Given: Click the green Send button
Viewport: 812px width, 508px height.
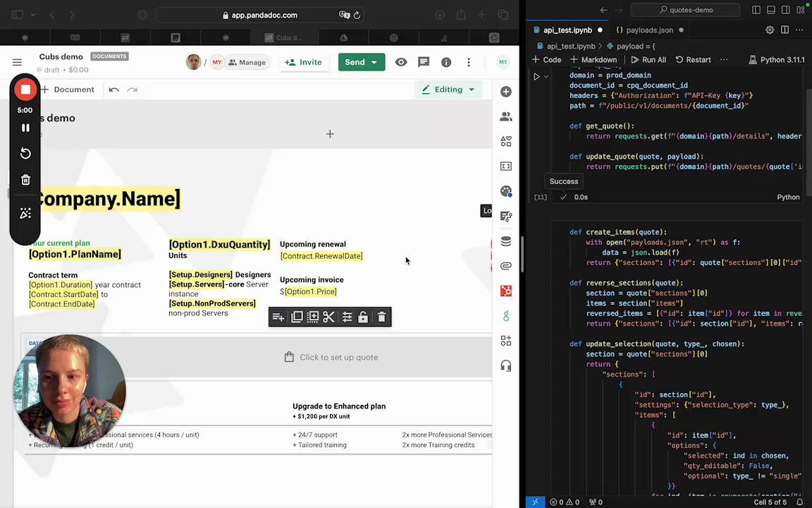Looking at the screenshot, I should click(355, 62).
